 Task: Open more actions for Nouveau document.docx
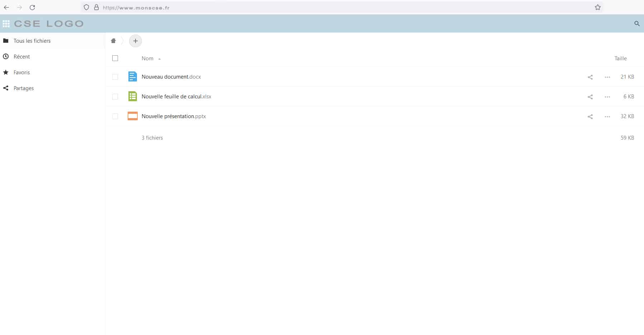pyautogui.click(x=607, y=77)
